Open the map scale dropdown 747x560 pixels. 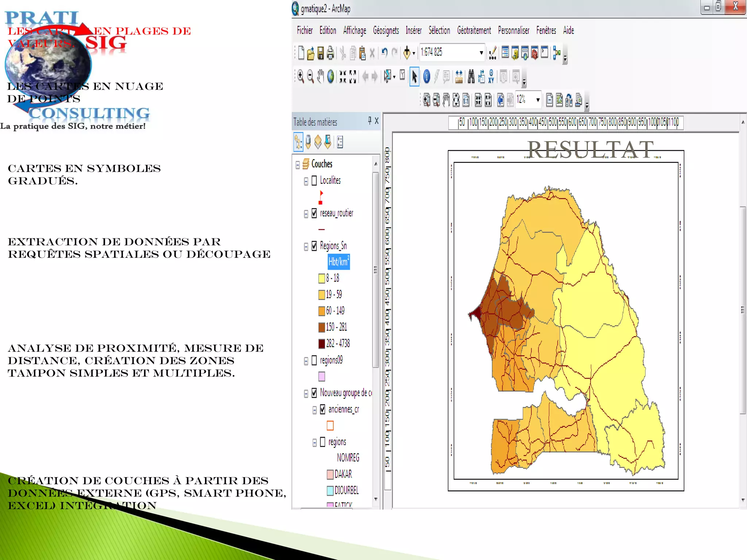481,53
